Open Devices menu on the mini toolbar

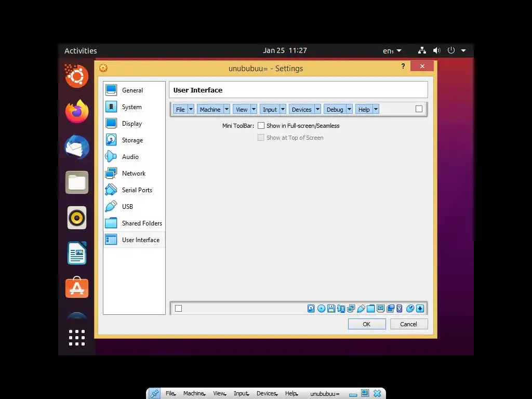coord(267,394)
